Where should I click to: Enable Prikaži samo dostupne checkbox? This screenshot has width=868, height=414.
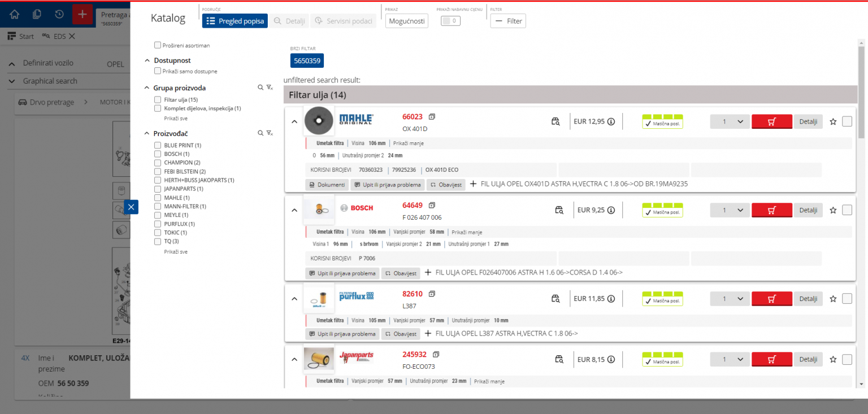tap(158, 71)
